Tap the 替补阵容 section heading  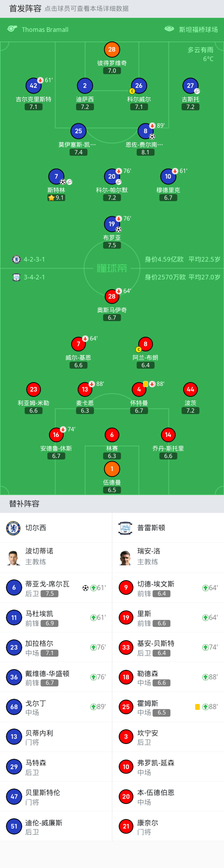24,504
